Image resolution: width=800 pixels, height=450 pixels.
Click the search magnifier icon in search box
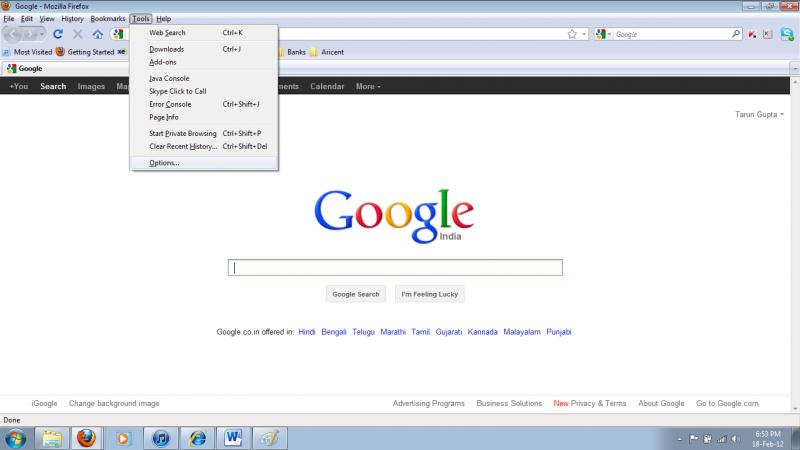(x=735, y=34)
